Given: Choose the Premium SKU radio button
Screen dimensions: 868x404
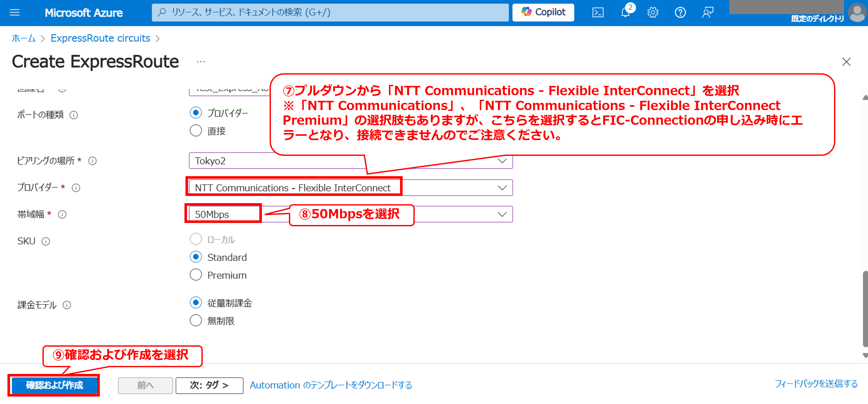Looking at the screenshot, I should coord(196,275).
